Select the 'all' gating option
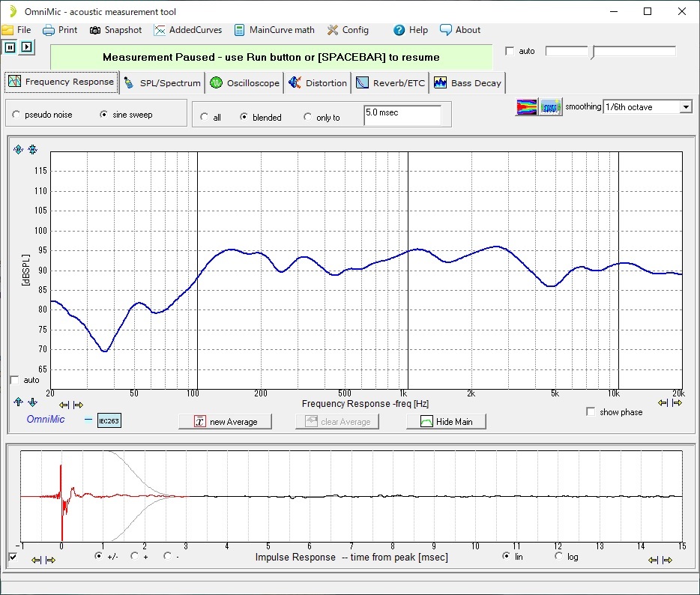Viewport: 700px width, 595px height. click(x=204, y=117)
